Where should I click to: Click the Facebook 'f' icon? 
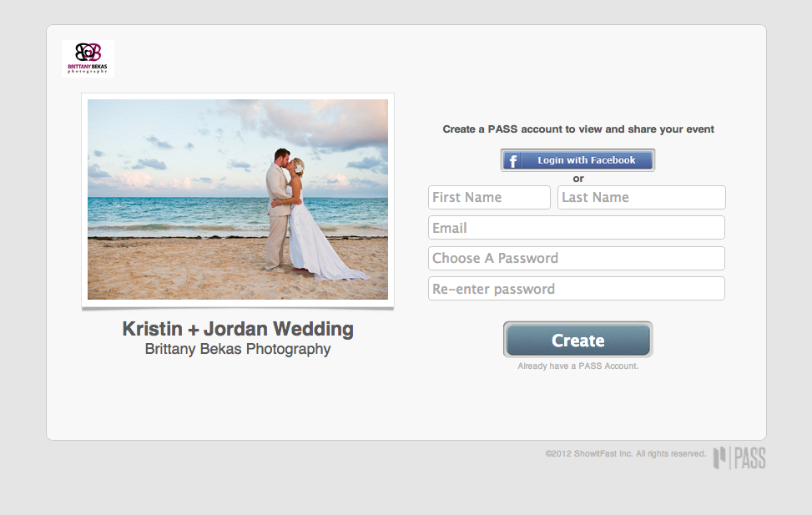click(x=512, y=160)
